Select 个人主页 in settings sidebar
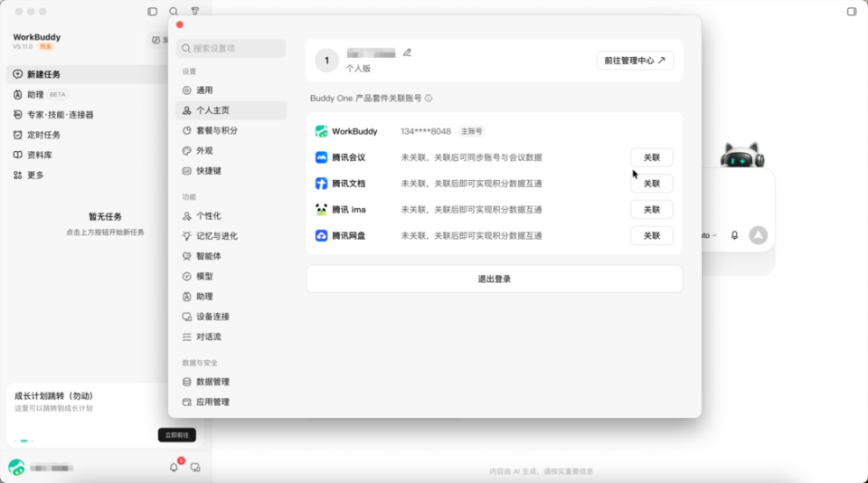This screenshot has width=868, height=483. point(231,110)
